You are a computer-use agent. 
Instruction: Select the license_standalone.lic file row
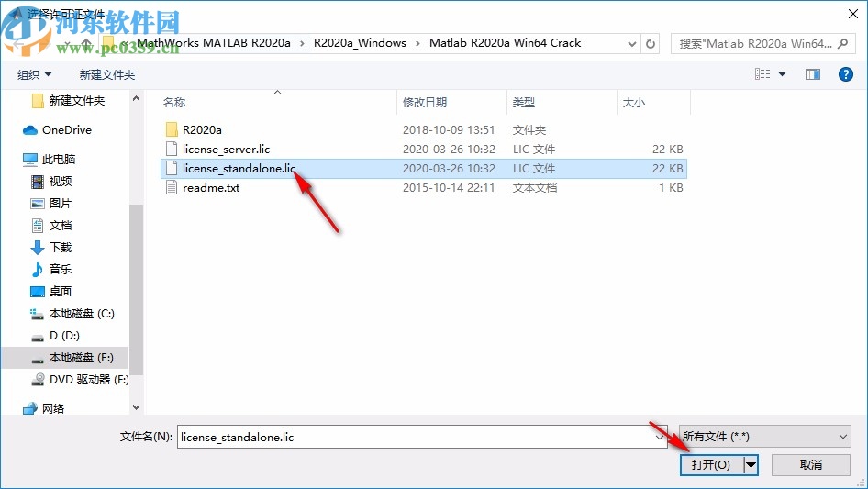(424, 169)
